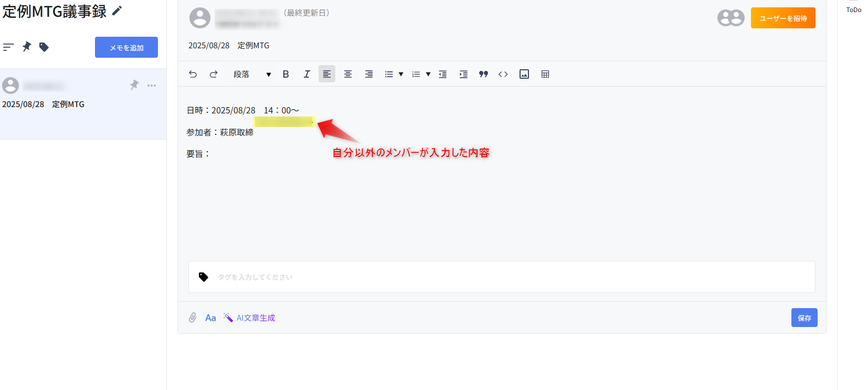Viewport: 868px width, 390px height.
Task: Click the メモを追加 button
Action: [126, 47]
